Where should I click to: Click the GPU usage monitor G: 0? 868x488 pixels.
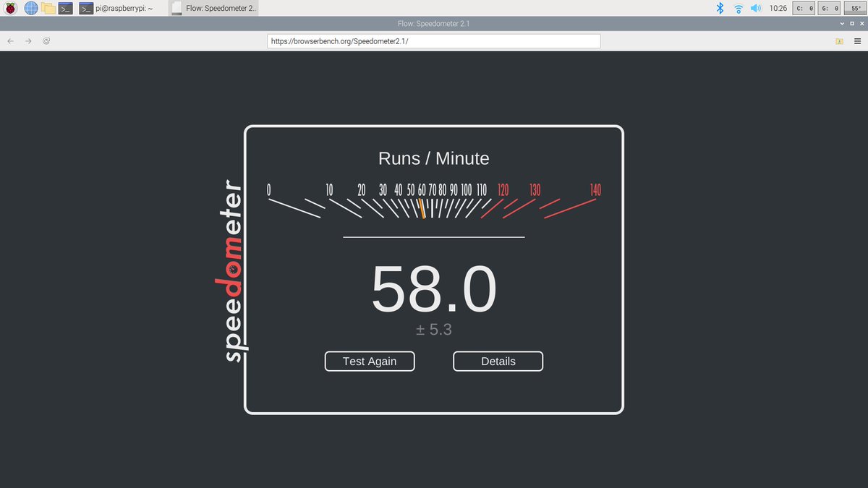830,9
